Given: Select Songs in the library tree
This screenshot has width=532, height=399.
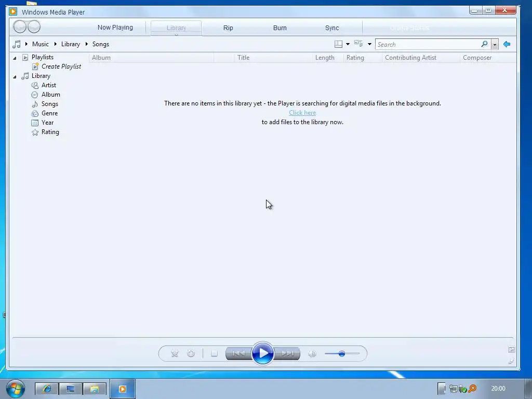Looking at the screenshot, I should [x=49, y=104].
